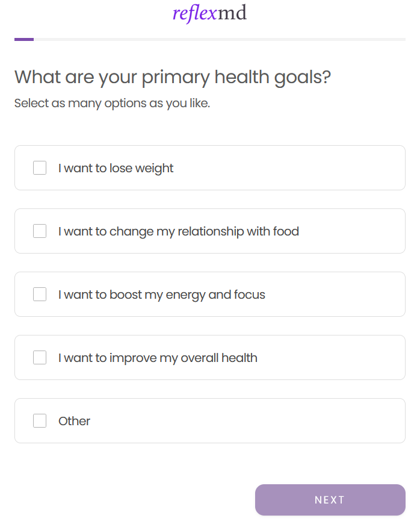420x527 pixels.
Task: Click the 'I want to lose weight' label text
Action: 116,168
